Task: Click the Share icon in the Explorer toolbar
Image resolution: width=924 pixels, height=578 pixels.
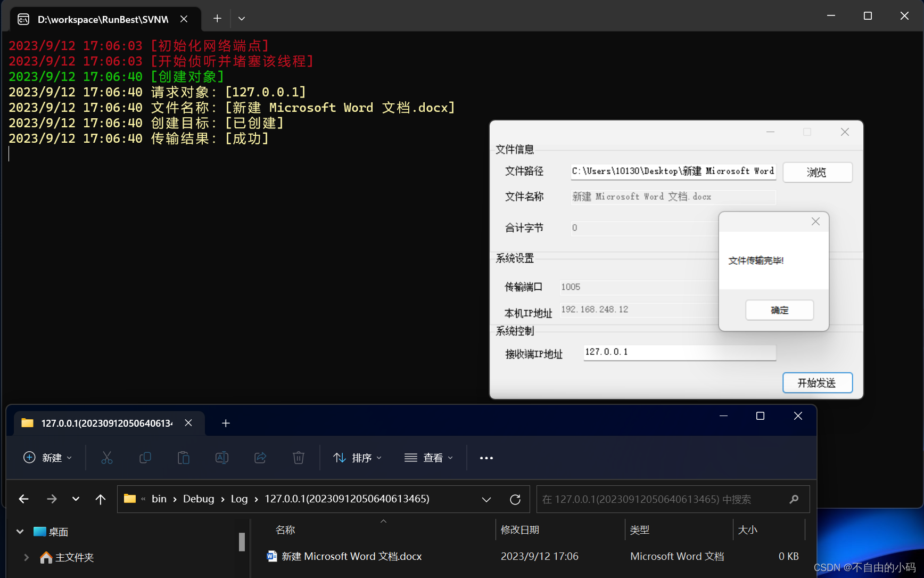Action: [x=260, y=458]
